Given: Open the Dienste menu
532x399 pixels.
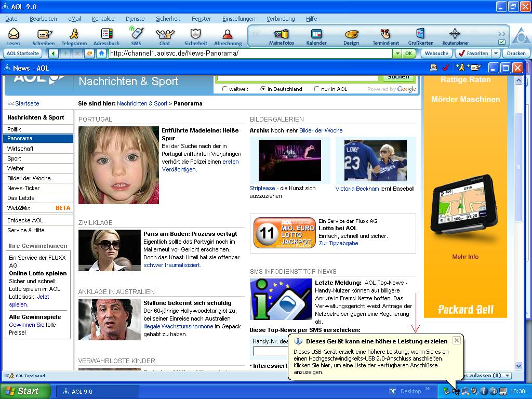Looking at the screenshot, I should (x=135, y=19).
